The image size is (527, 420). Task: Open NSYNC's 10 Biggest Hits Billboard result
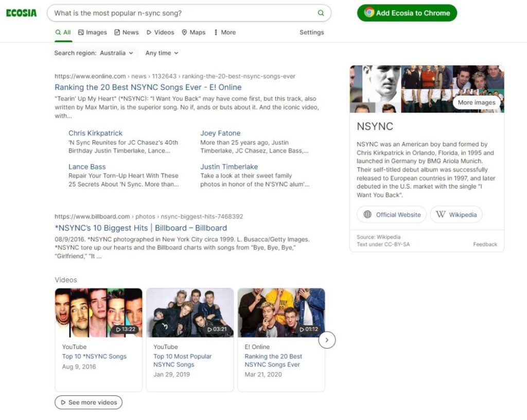tap(140, 228)
